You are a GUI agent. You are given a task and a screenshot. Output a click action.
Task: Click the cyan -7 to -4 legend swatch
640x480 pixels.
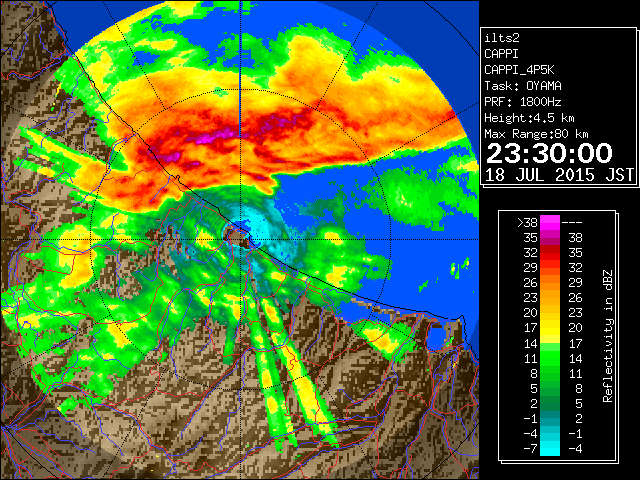coord(550,448)
